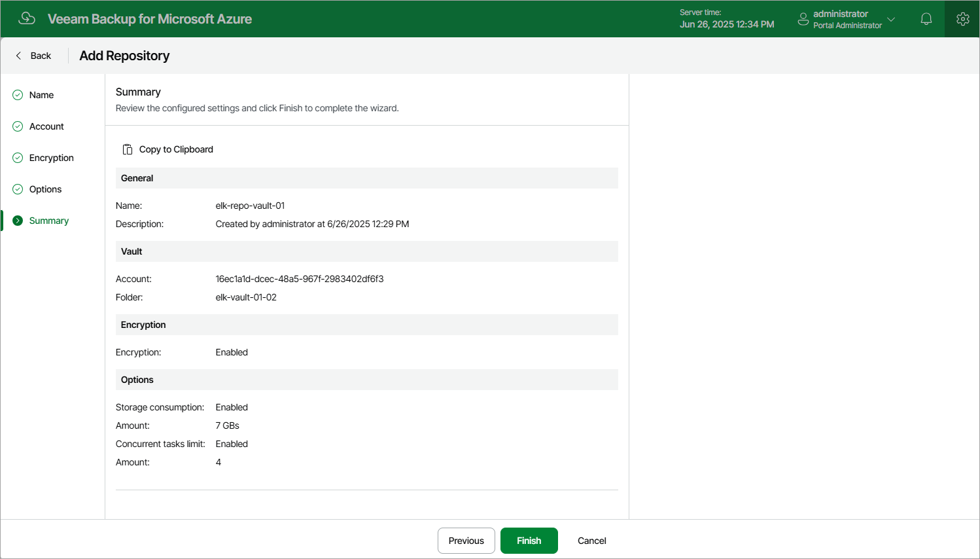Click the Encryption section header
980x559 pixels.
[x=367, y=325]
